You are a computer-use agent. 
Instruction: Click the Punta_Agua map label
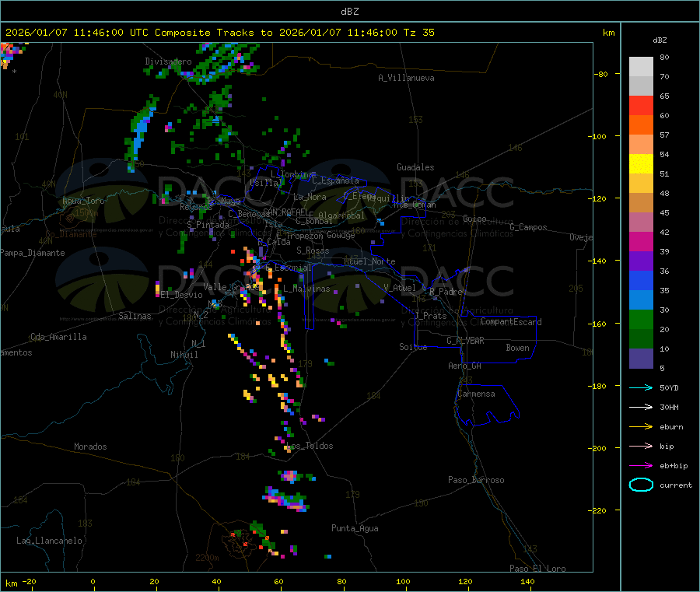pos(355,528)
